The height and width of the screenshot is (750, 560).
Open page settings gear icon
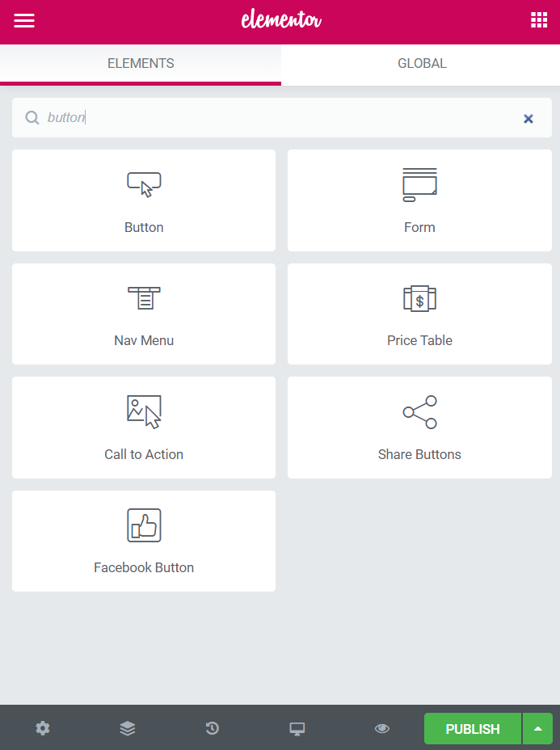coord(43,728)
